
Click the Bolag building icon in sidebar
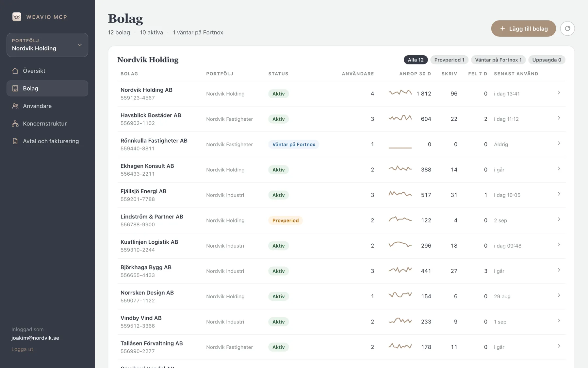point(15,88)
